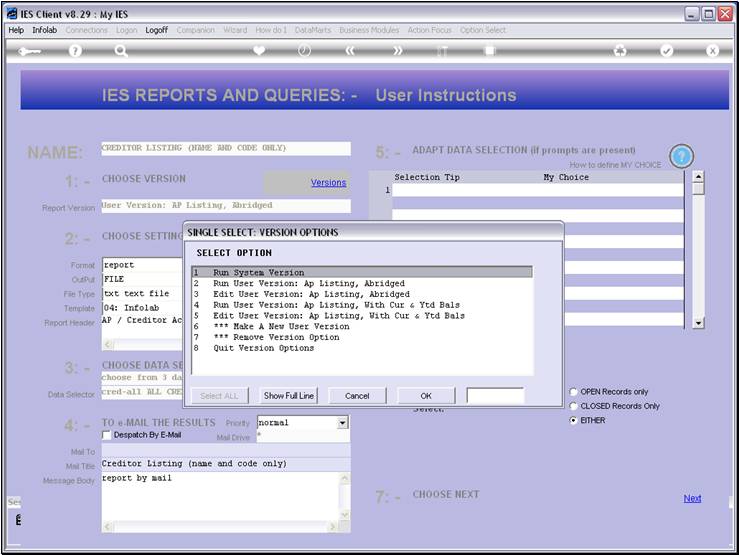The image size is (739, 555).
Task: Click the checkmark icon in the toolbar
Action: click(x=666, y=50)
